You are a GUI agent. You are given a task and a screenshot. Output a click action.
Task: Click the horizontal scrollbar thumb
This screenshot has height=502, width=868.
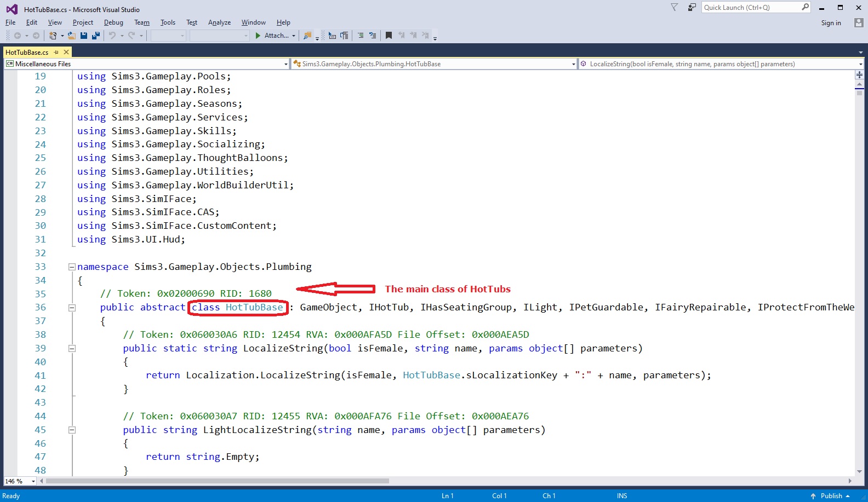click(218, 481)
